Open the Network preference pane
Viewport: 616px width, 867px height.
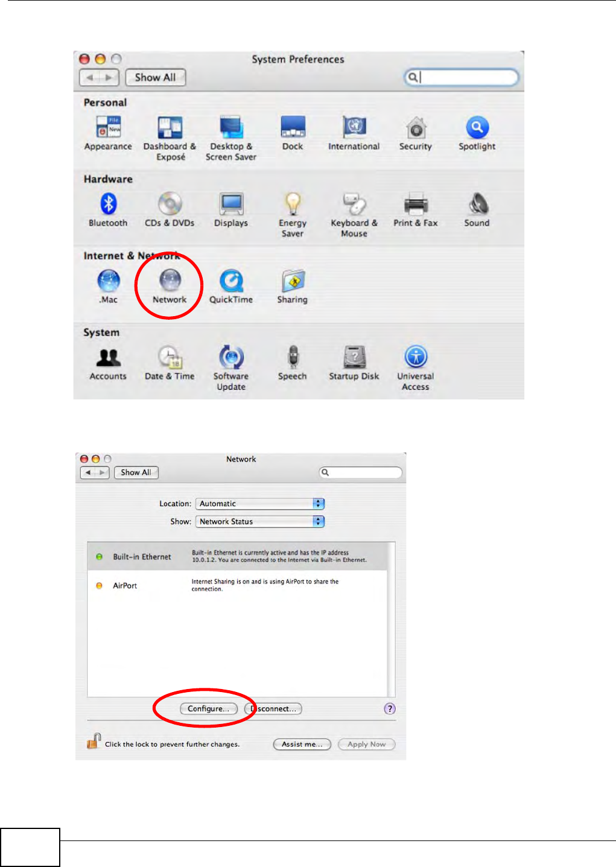pos(170,287)
